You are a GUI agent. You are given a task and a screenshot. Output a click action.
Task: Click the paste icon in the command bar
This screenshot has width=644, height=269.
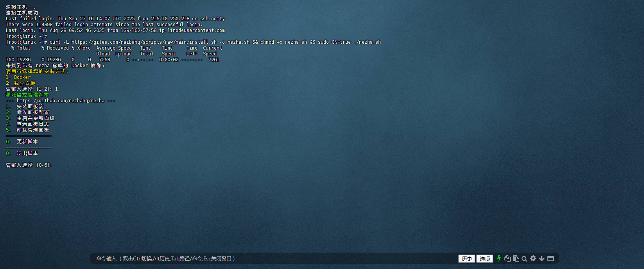coord(516,258)
